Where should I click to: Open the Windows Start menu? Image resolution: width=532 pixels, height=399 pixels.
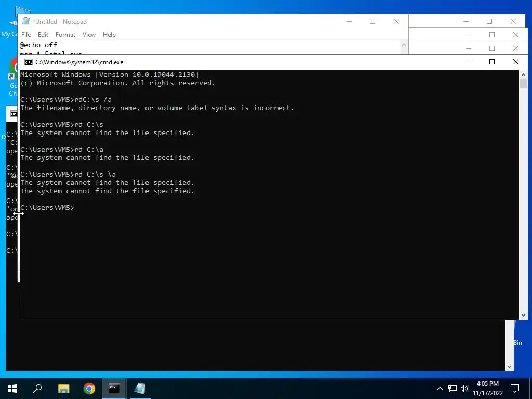point(12,389)
